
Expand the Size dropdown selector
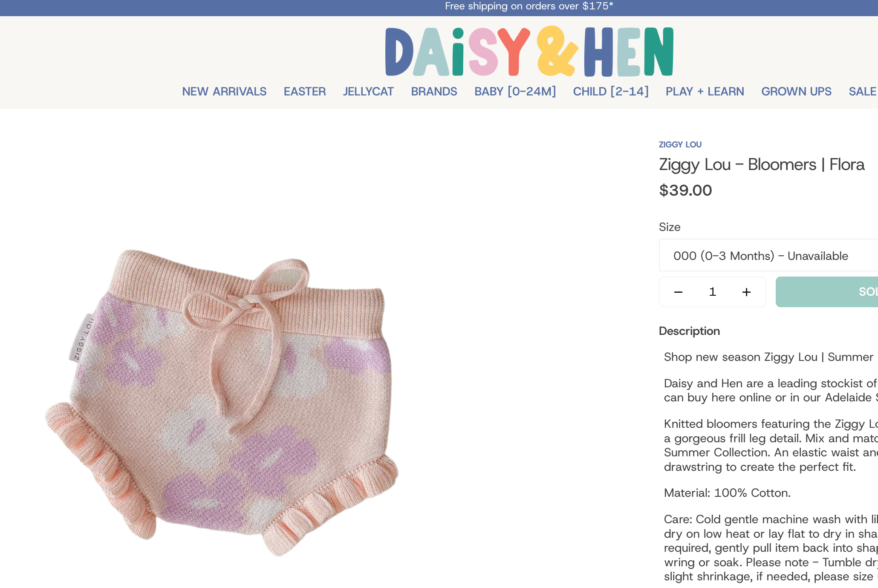768,255
